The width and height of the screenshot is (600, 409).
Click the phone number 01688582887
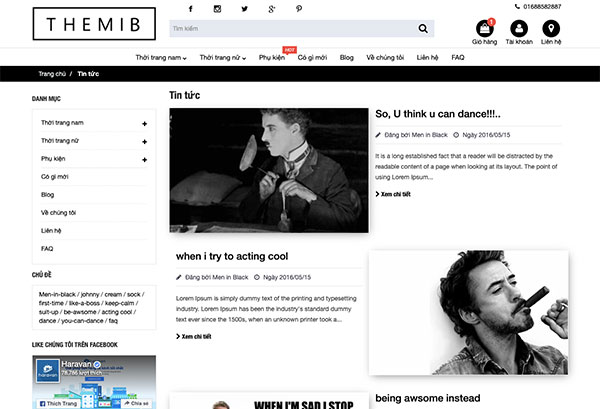[542, 7]
